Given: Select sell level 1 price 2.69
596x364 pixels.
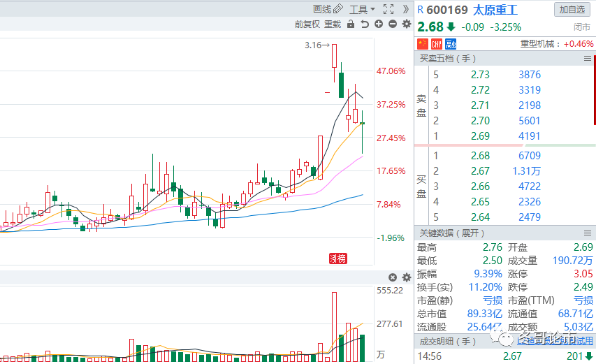Looking at the screenshot, I should point(480,136).
